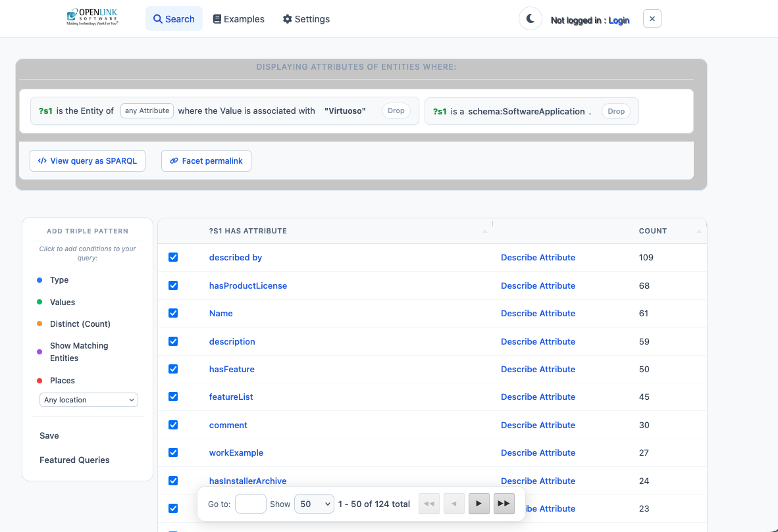
Task: Toggle dark mode moon icon
Action: point(530,19)
